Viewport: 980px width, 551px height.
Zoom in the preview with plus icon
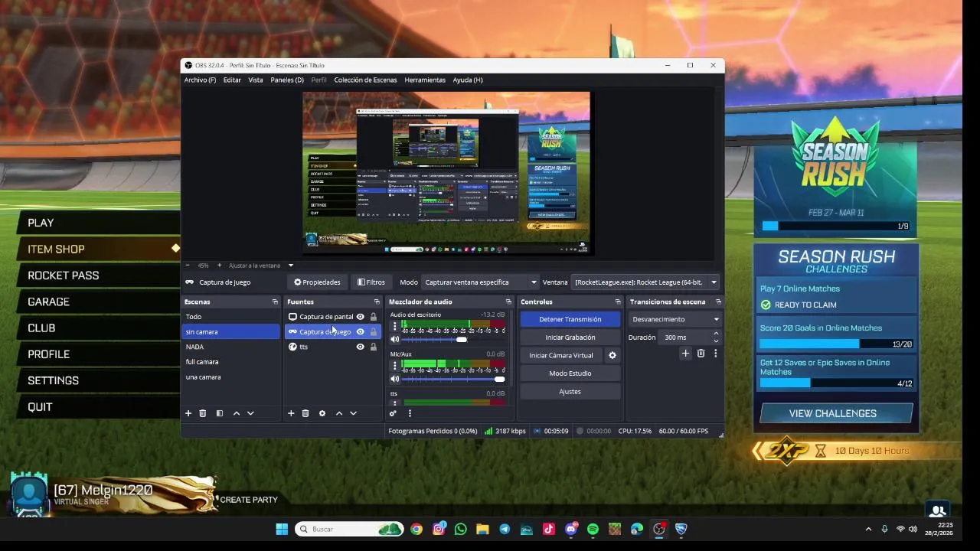pyautogui.click(x=219, y=266)
